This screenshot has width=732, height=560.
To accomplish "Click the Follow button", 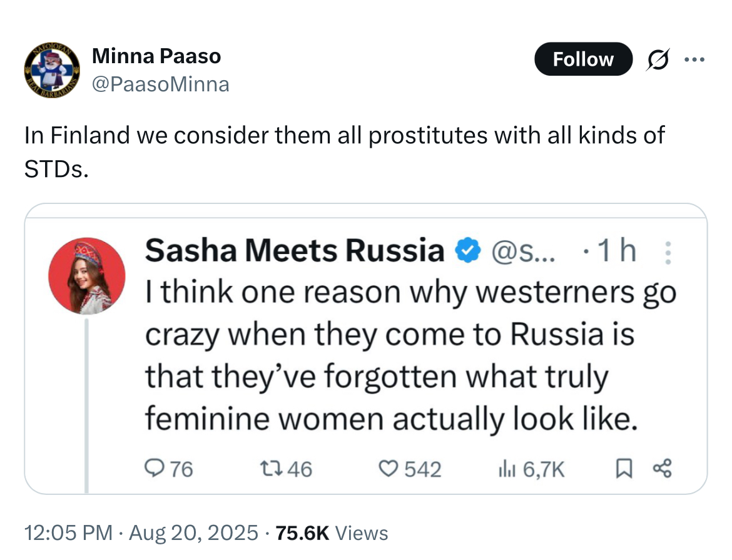I will [x=583, y=59].
